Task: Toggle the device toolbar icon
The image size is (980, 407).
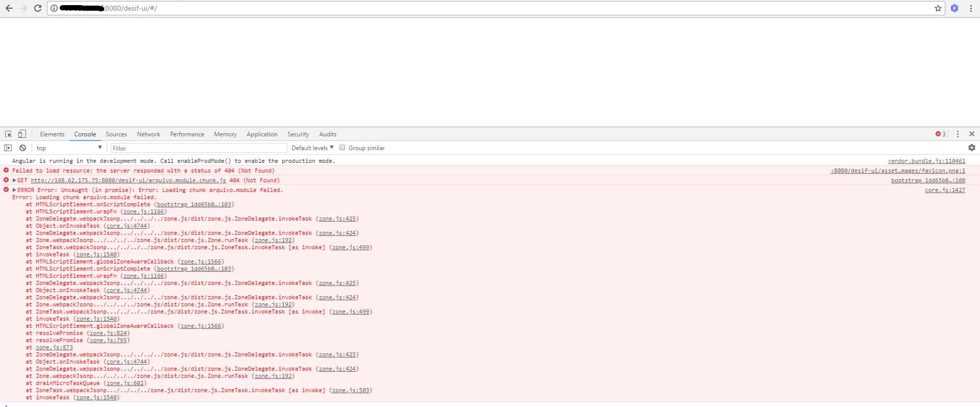Action: coord(22,134)
